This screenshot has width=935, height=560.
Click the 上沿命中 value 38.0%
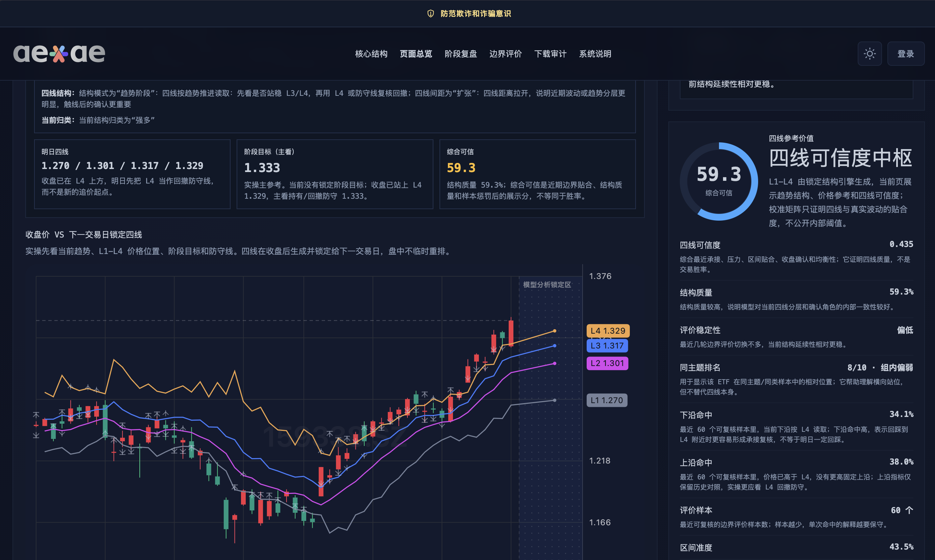click(x=901, y=461)
